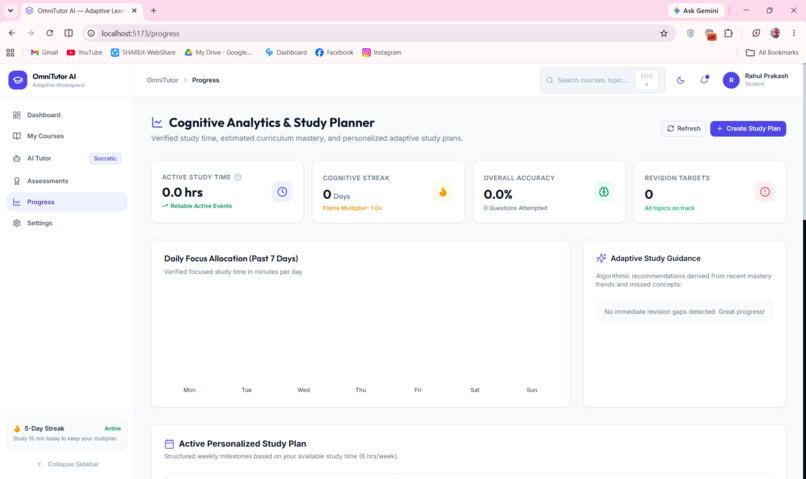Open the My Drive - Google bookmark

pyautogui.click(x=218, y=52)
